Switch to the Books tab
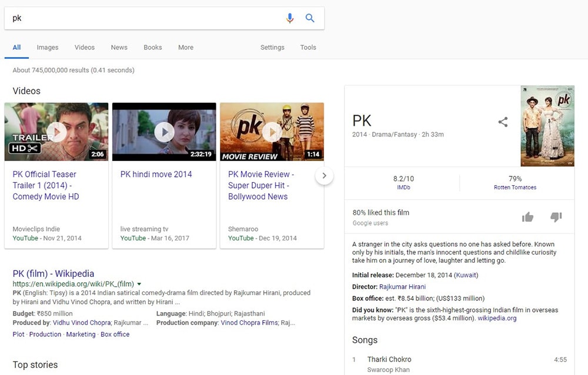Screen dimensions: 588x375 pyautogui.click(x=153, y=47)
